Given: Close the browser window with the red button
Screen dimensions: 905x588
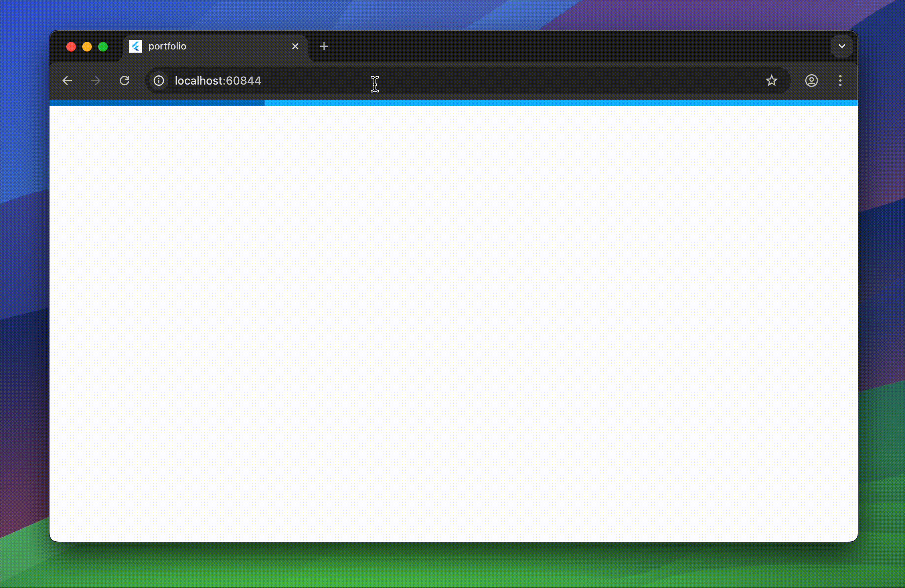Looking at the screenshot, I should (x=71, y=47).
